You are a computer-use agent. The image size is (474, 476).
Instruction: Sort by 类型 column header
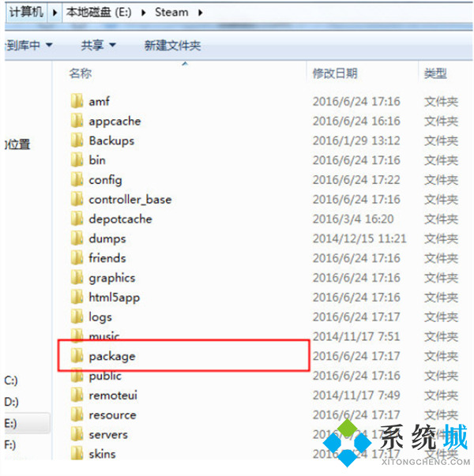[435, 73]
